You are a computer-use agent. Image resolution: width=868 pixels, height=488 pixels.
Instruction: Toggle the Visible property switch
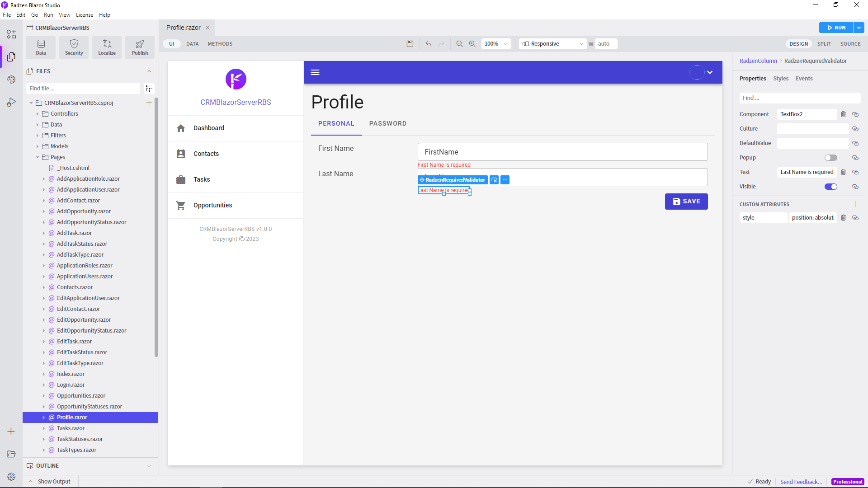pyautogui.click(x=830, y=187)
